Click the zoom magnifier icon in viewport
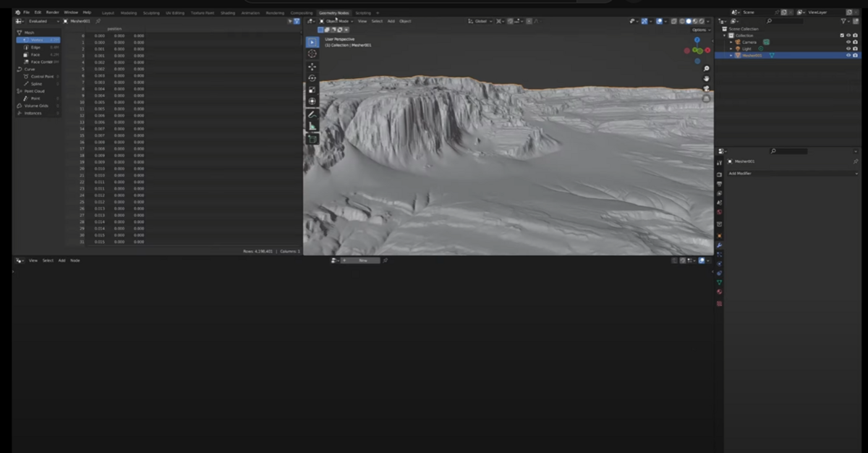Viewport: 868px width, 453px height. coord(706,69)
